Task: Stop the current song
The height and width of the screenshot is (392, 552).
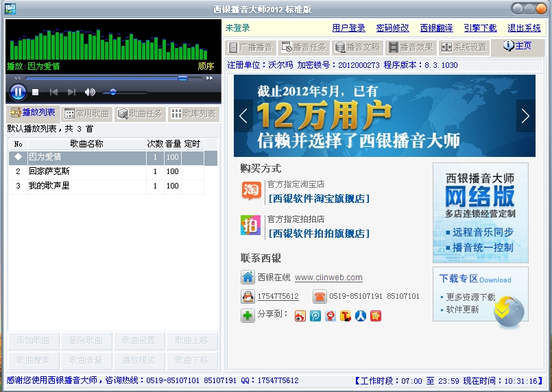Action: [x=35, y=93]
